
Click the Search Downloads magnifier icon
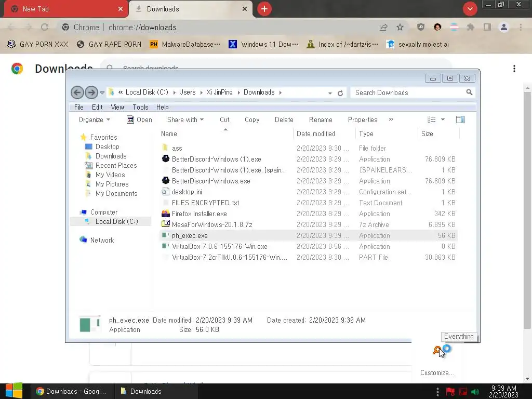[x=469, y=92]
